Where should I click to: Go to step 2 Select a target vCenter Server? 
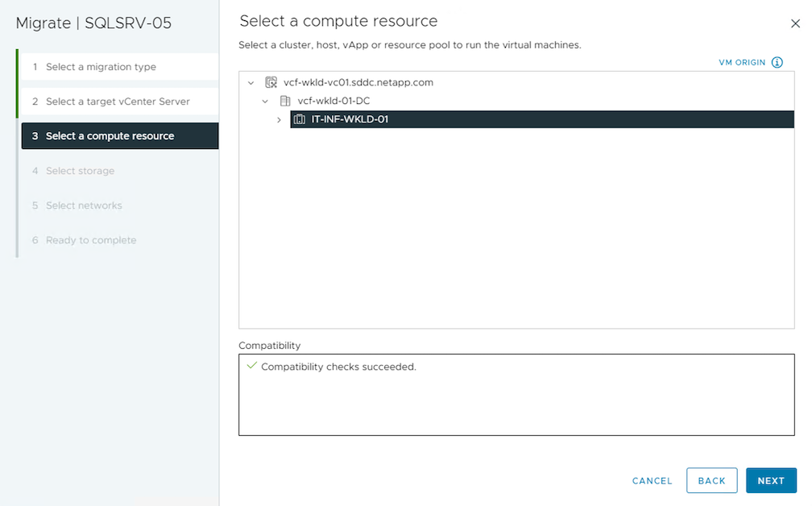point(118,102)
